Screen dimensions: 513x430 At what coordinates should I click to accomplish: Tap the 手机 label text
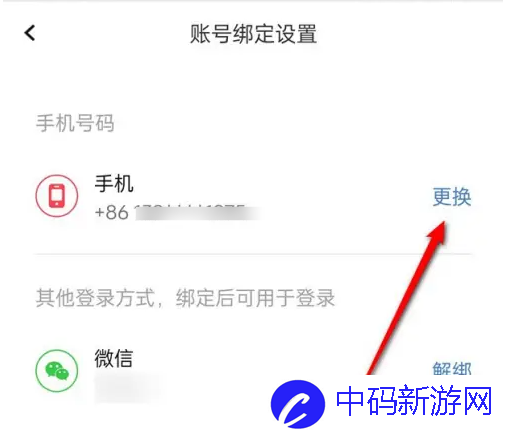pos(114,184)
